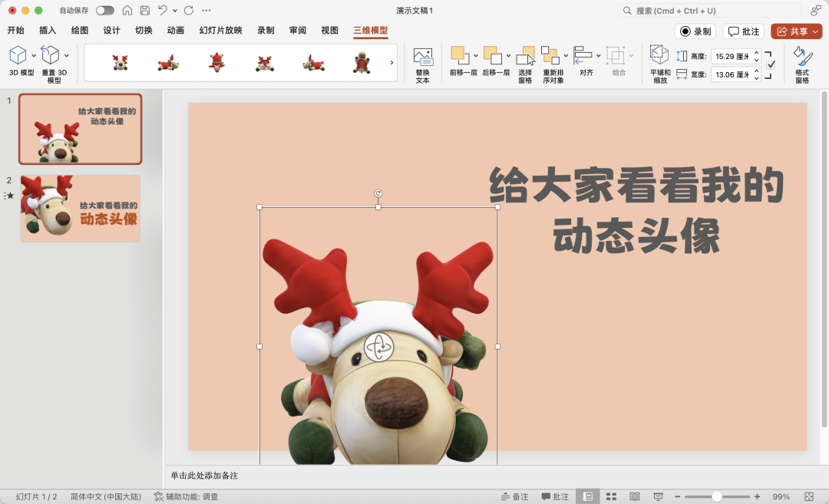Expand the 3D 模型 dropdown arrow

34,55
